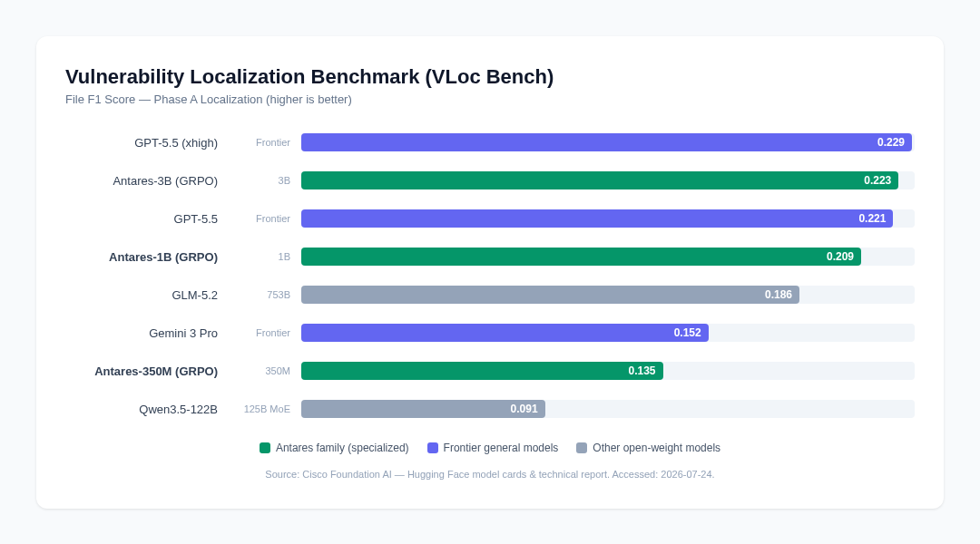Click the 0.229 score value
This screenshot has width=980, height=544.
(x=891, y=142)
